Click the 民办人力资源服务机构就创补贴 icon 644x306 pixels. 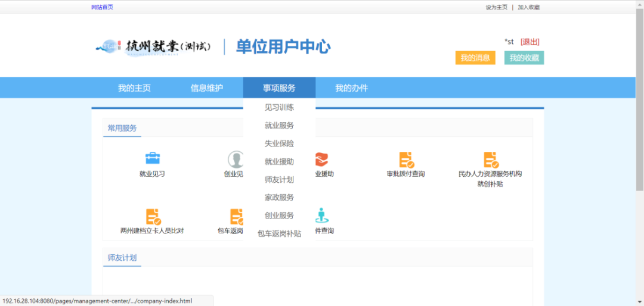tap(490, 160)
